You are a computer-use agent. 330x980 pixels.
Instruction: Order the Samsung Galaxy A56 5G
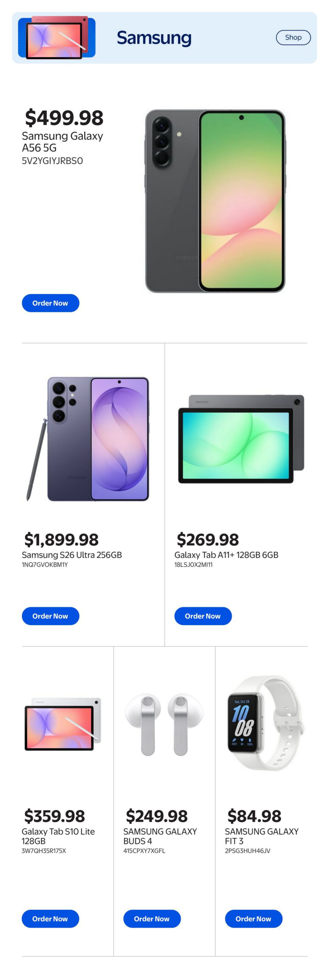click(x=50, y=303)
